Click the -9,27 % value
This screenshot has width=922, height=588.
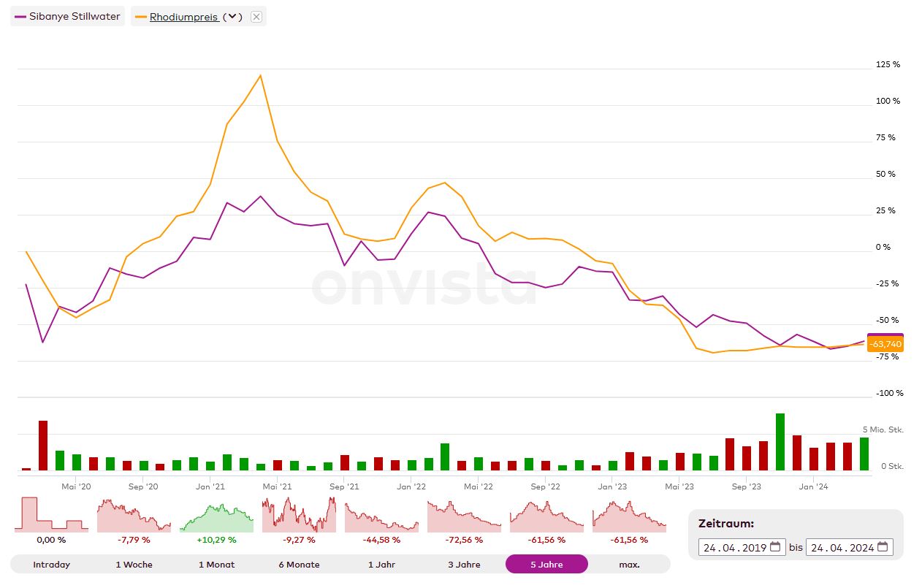click(299, 540)
